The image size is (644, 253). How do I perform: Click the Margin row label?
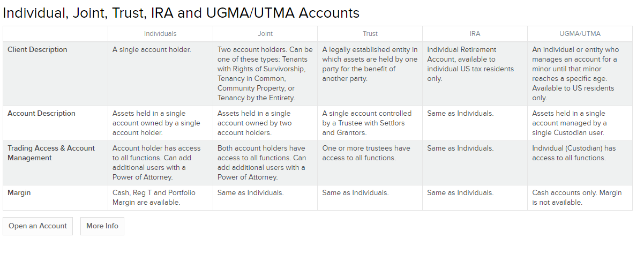click(19, 193)
